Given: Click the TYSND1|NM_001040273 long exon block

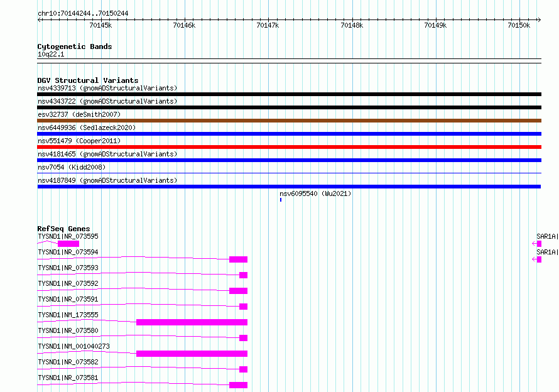Looking at the screenshot, I should pyautogui.click(x=192, y=354).
